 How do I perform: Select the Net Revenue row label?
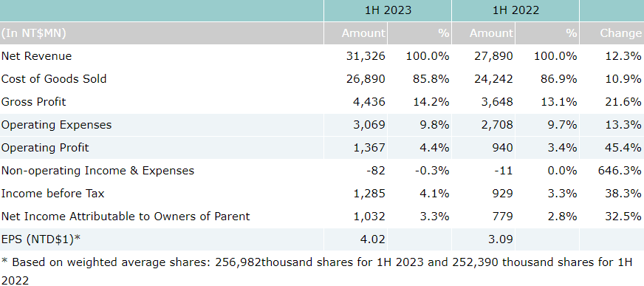(36, 56)
